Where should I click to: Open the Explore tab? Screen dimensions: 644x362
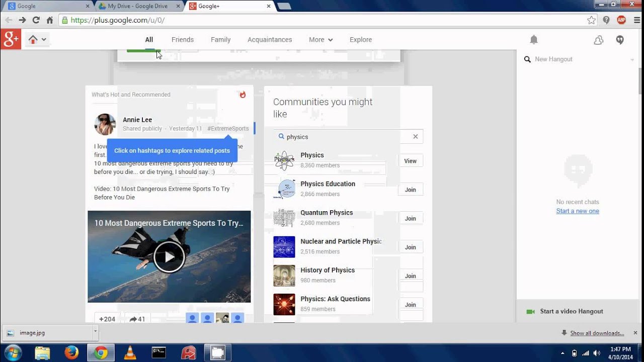pos(361,40)
